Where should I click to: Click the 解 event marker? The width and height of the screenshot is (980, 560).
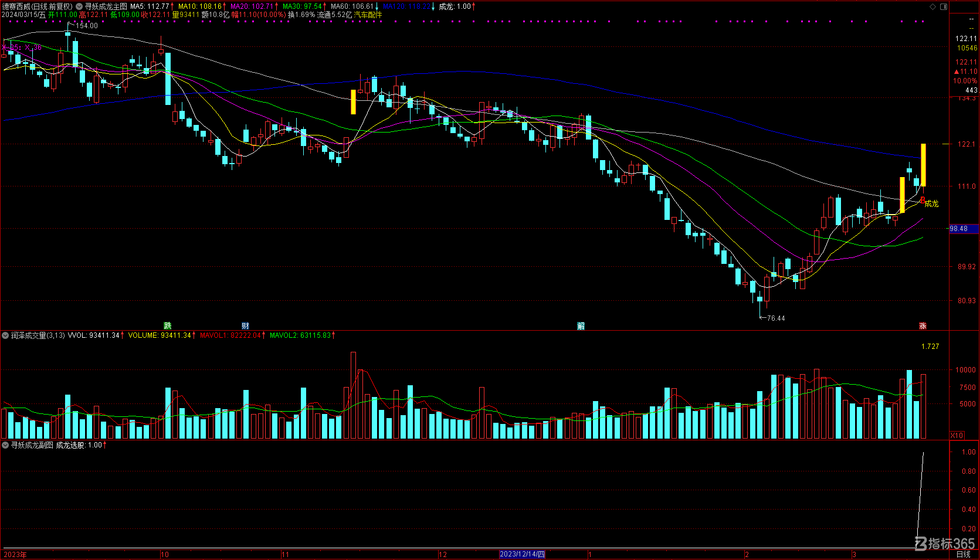[x=581, y=326]
